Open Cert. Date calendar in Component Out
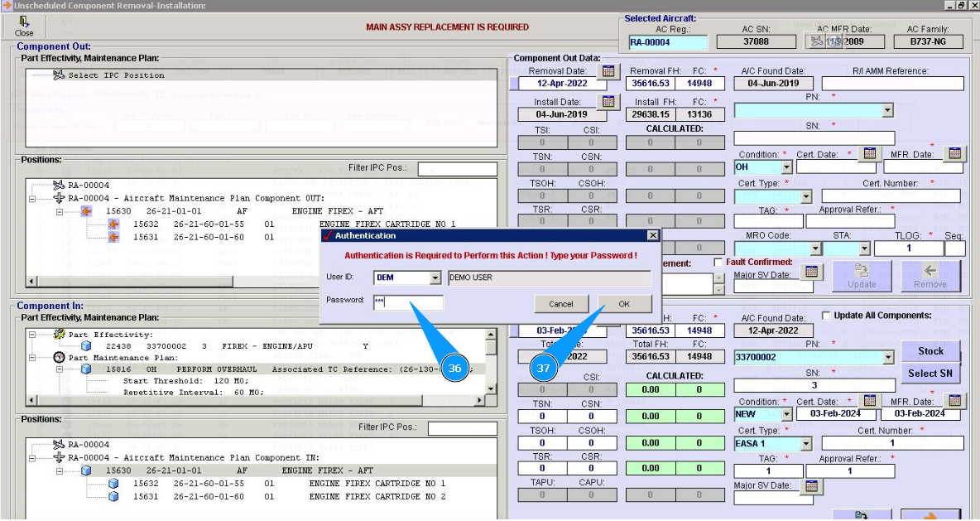The width and height of the screenshot is (980, 521). pyautogui.click(x=869, y=153)
